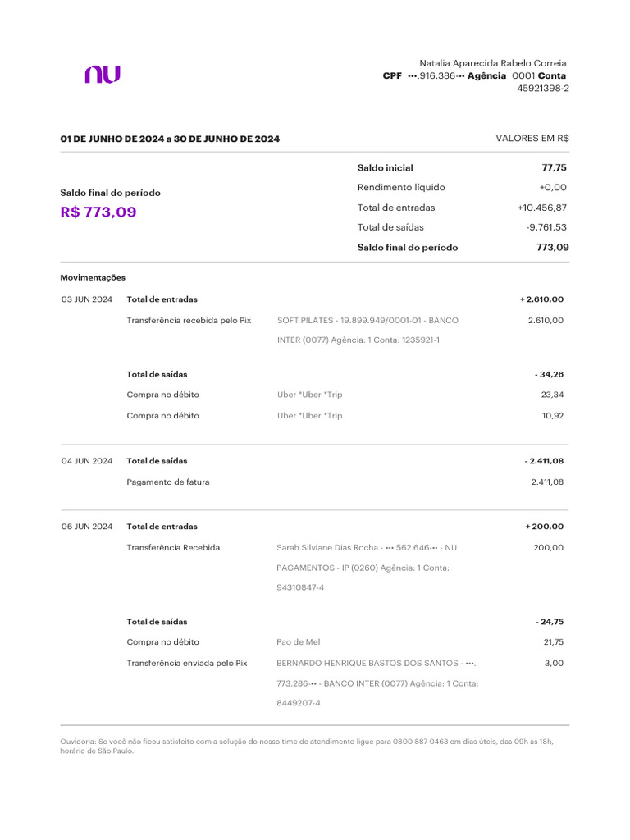
Task: Click the first Uber Trip debit of 23,34
Action: (x=310, y=395)
